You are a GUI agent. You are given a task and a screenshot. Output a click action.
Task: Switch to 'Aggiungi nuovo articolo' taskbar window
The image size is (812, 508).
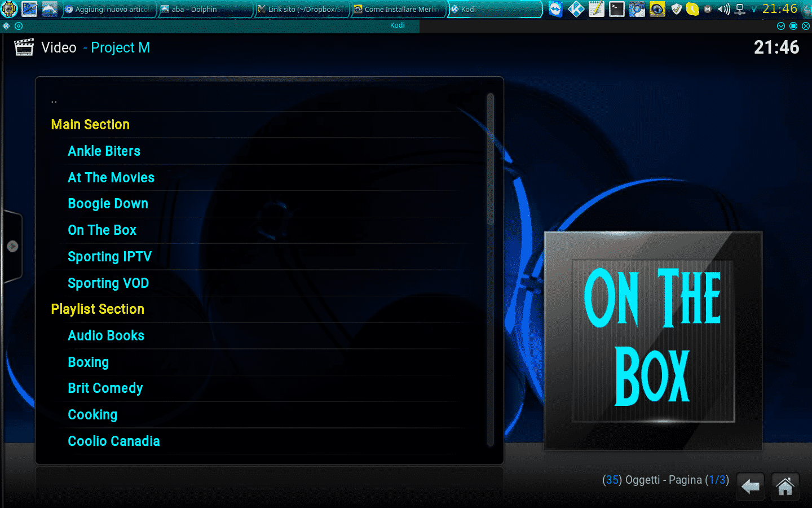pyautogui.click(x=109, y=9)
